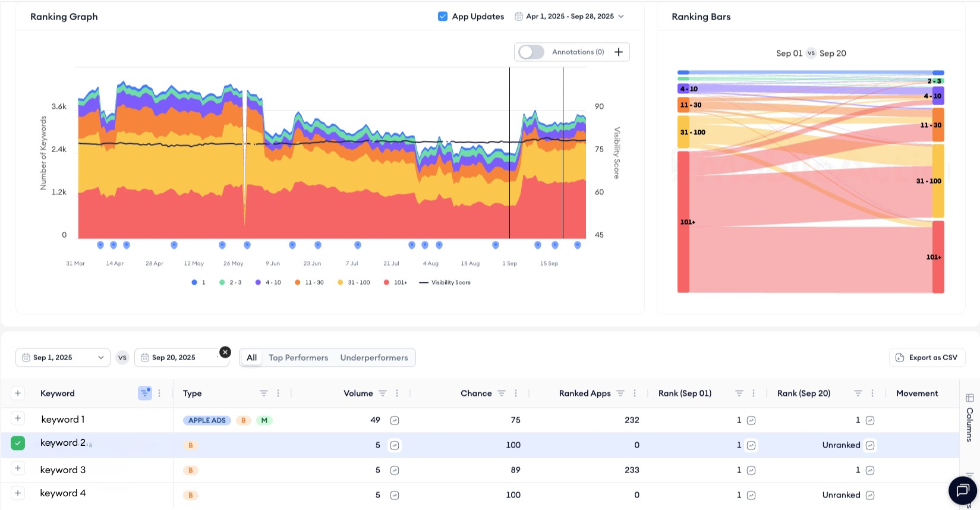Image resolution: width=980 pixels, height=510 pixels.
Task: Uncheck the App Updates checkbox
Action: (x=443, y=17)
